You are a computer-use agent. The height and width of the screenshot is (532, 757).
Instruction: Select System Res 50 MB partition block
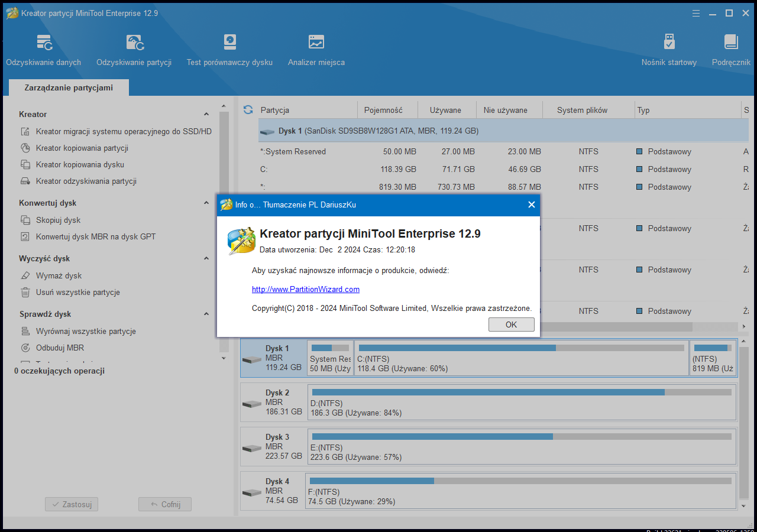[331, 358]
